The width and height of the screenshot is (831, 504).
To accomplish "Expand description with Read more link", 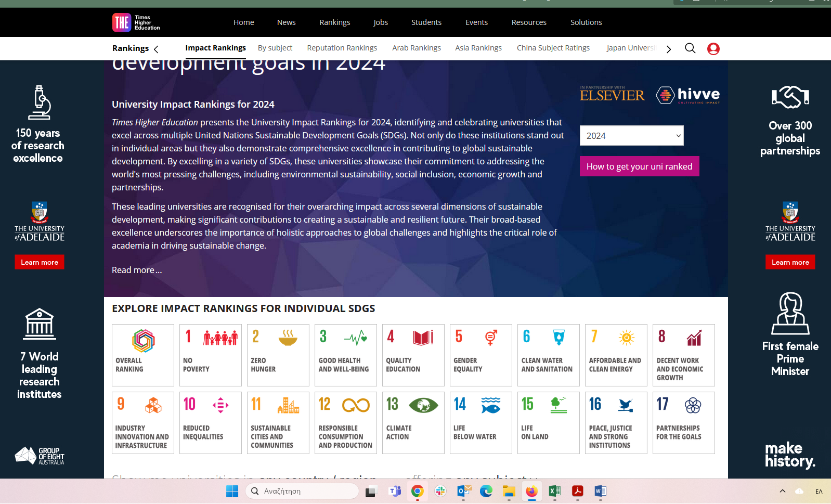I will (137, 270).
